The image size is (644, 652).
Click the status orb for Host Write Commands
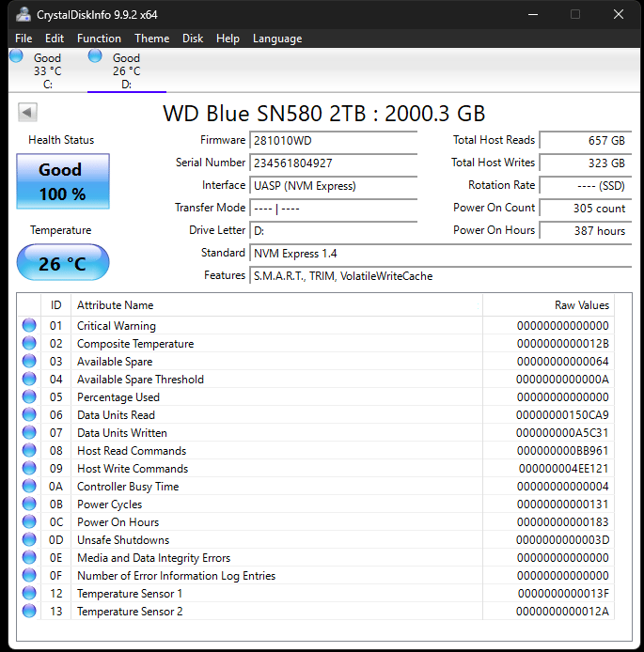(29, 468)
